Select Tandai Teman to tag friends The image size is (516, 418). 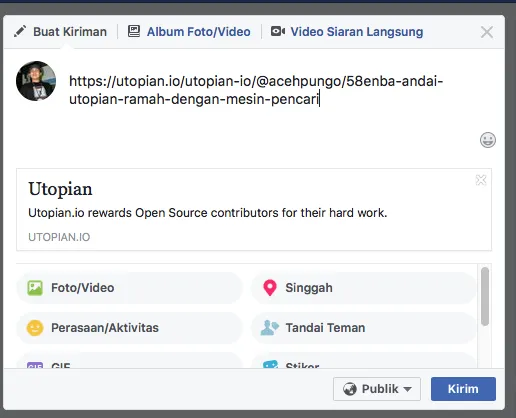pos(364,328)
